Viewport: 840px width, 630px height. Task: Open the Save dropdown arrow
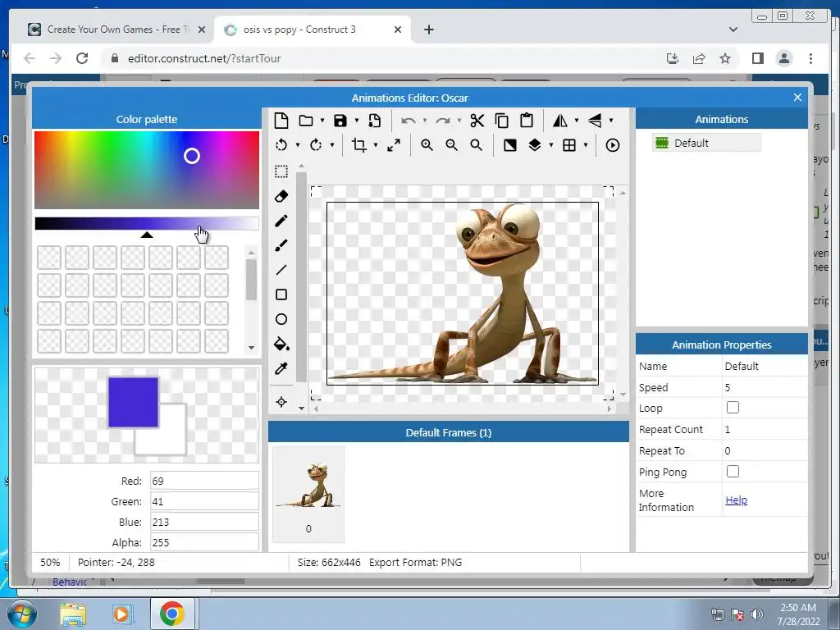(356, 121)
